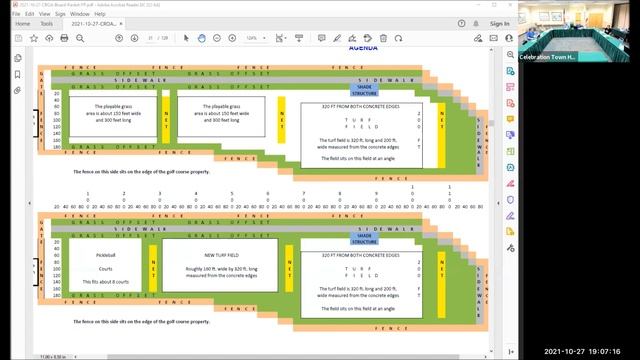Open the purple tool below right-pane Comment
The height and width of the screenshot is (360, 640).
coord(510,135)
